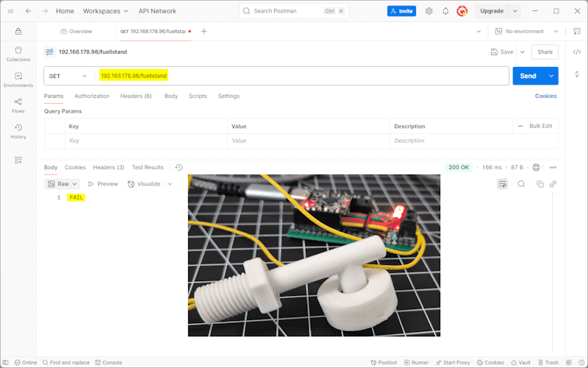Open the Flows sidebar icon

[x=18, y=105]
